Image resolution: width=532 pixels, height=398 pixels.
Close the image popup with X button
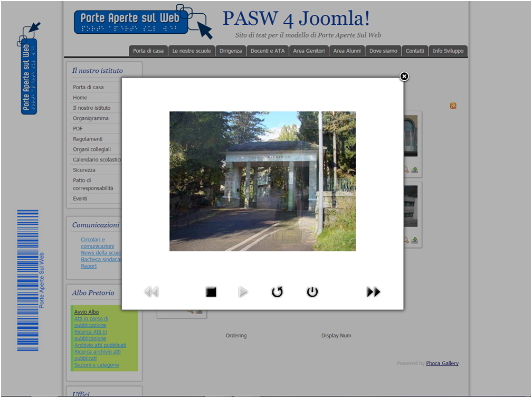coord(404,77)
